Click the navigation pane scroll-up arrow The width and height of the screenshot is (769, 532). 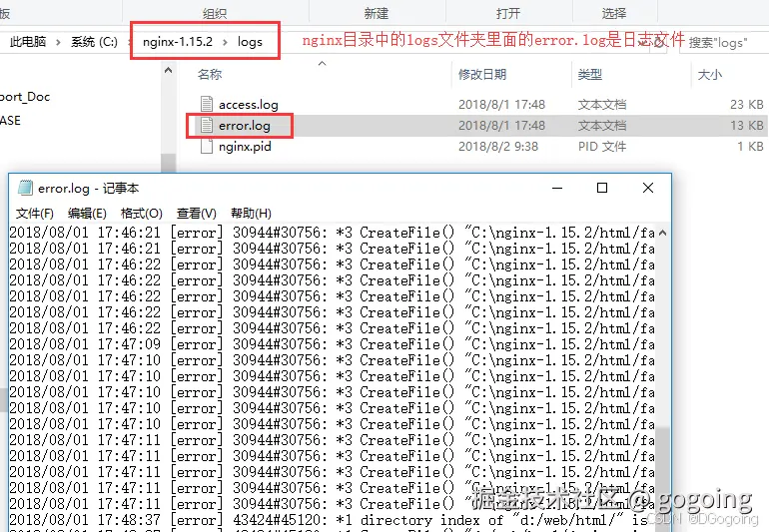(x=168, y=71)
